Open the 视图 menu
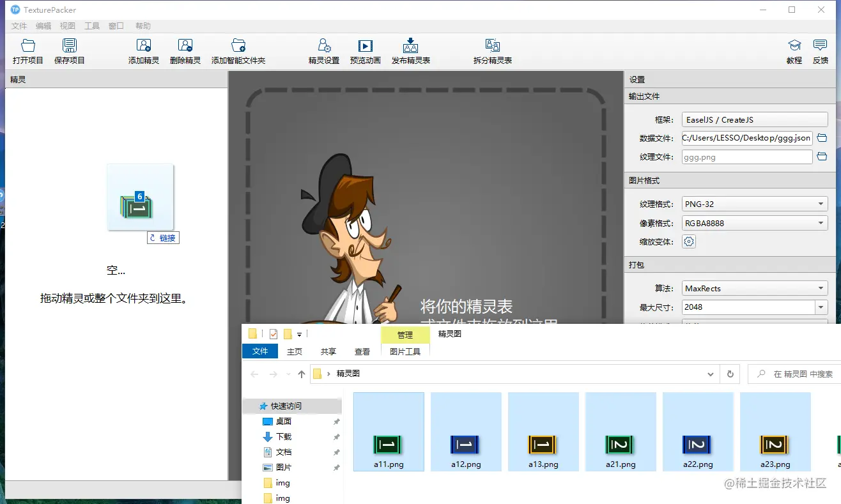 tap(68, 26)
